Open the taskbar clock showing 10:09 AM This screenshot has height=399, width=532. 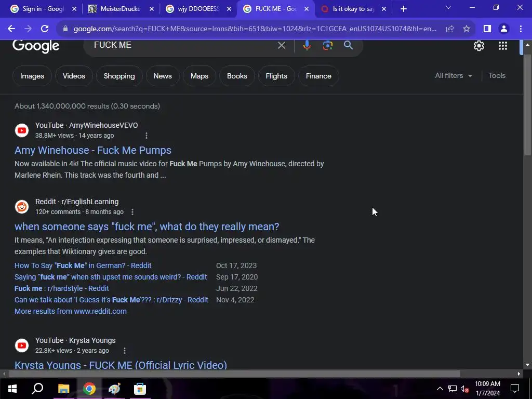pos(487,389)
